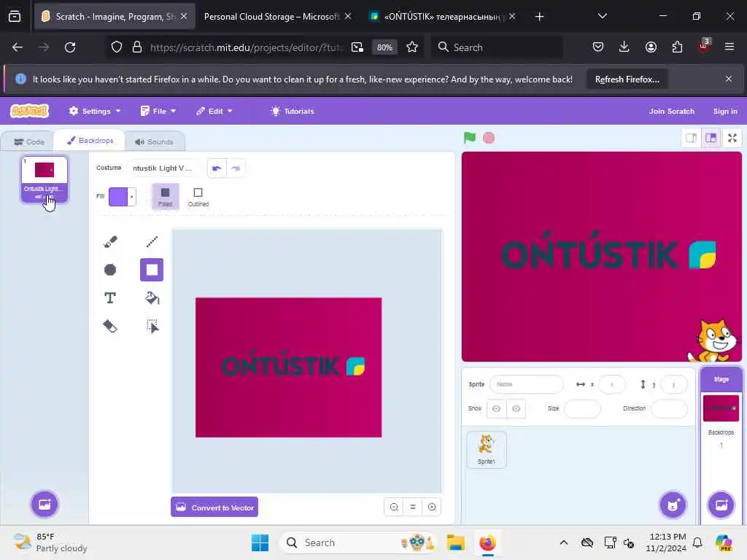Click the green flag to run
The height and width of the screenshot is (560, 747).
(x=470, y=138)
